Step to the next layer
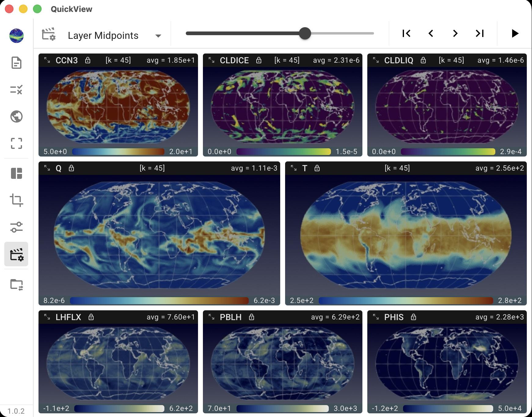532x417 pixels. 455,33
